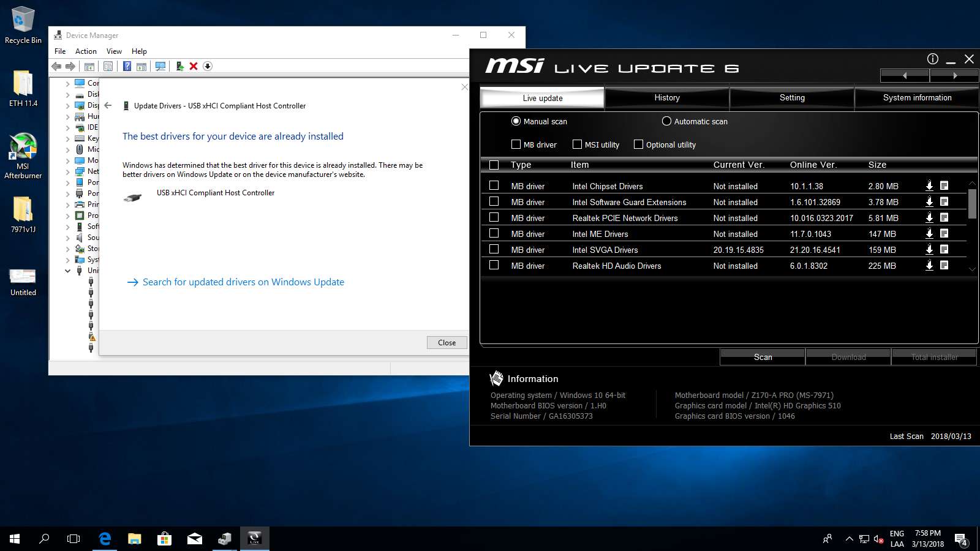Open the Windows Start button

coord(15,539)
